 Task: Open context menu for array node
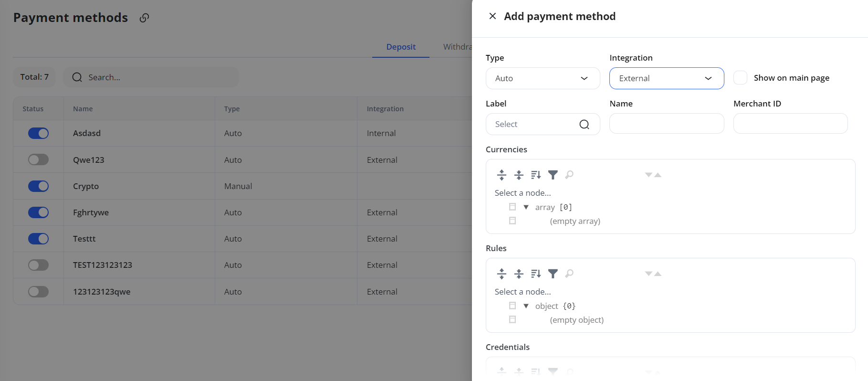click(x=512, y=207)
